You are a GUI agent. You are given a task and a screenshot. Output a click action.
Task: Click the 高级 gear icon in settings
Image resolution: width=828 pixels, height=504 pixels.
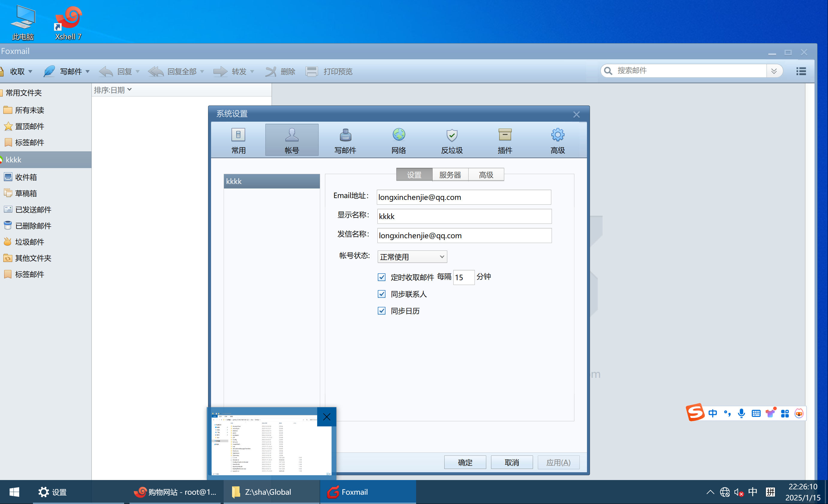coord(558,135)
